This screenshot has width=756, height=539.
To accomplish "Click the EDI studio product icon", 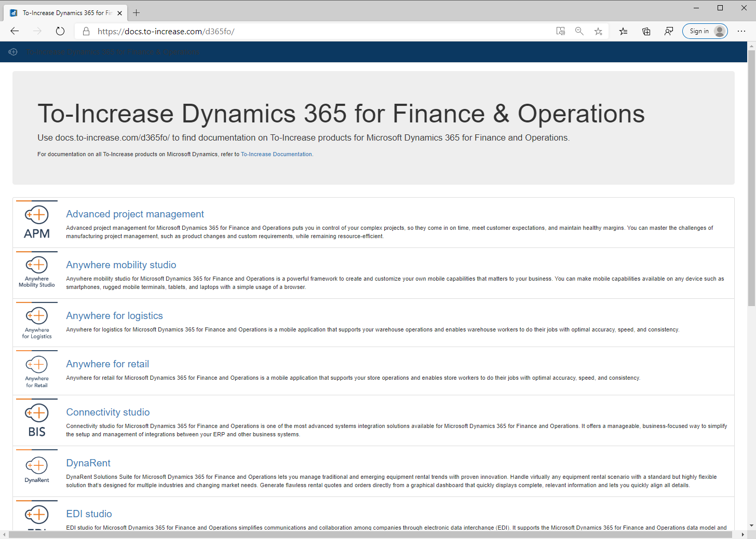I will (37, 515).
